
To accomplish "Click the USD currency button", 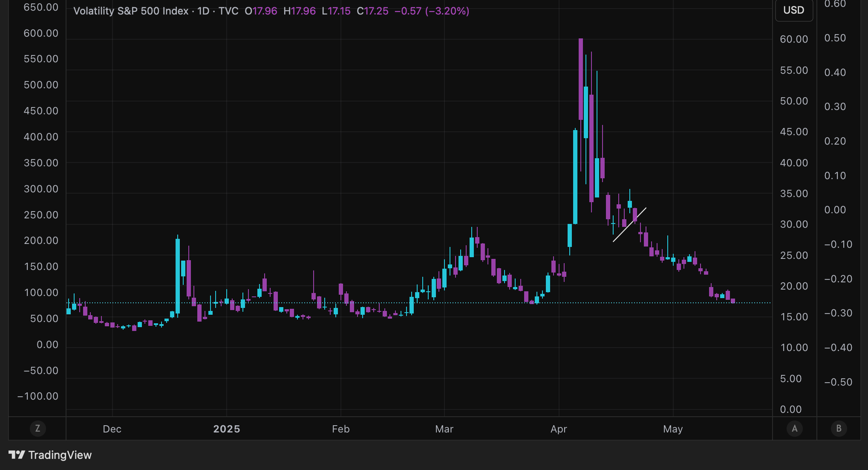I will click(x=794, y=10).
